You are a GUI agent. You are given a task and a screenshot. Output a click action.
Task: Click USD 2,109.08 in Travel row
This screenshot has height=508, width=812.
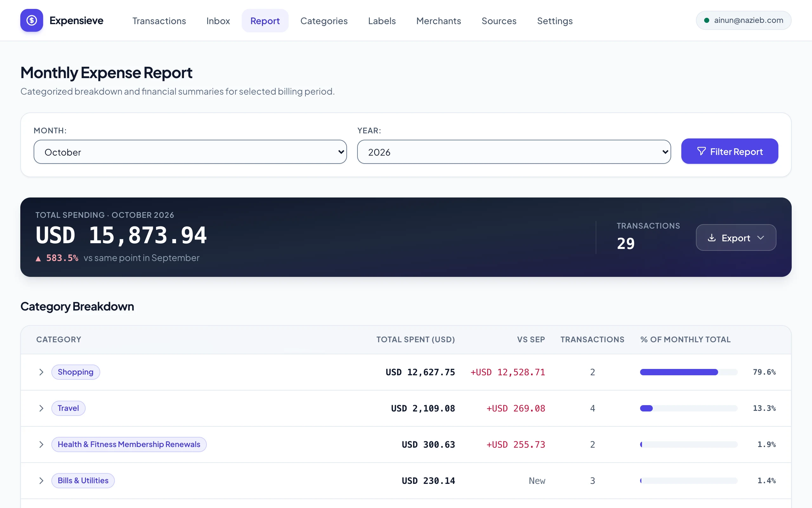[x=423, y=408]
